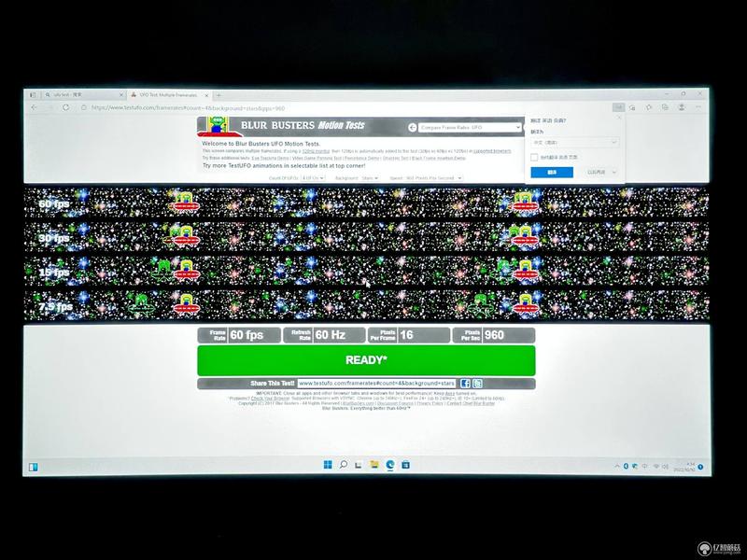Click the 60 Hz refresh rate readout
This screenshot has height=560, width=747.
(x=324, y=335)
